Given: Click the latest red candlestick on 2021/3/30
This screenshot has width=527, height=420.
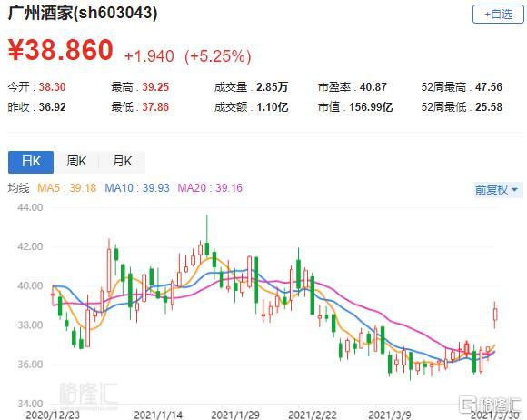Looking at the screenshot, I should (x=494, y=315).
